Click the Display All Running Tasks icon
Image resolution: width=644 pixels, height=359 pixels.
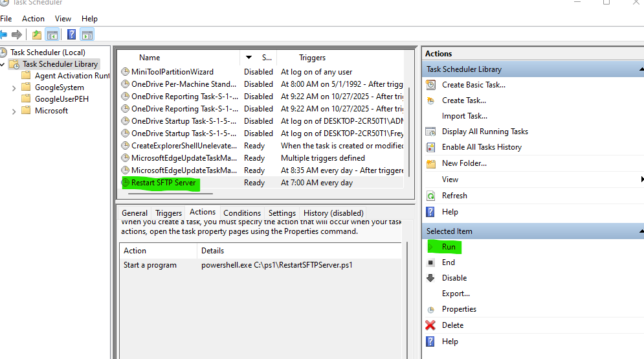click(431, 132)
